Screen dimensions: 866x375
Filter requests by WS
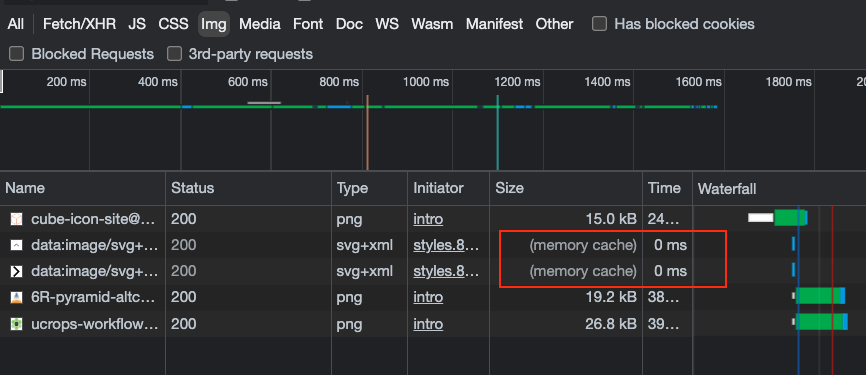[387, 24]
